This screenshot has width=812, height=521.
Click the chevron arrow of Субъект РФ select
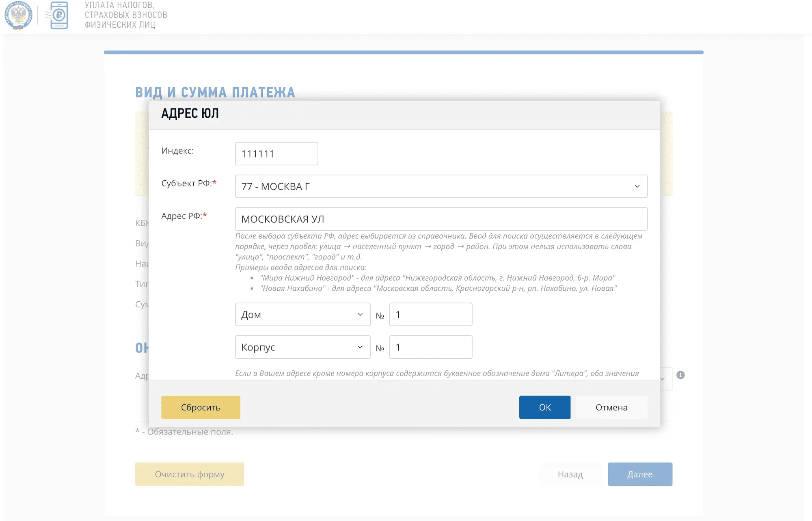pyautogui.click(x=637, y=186)
